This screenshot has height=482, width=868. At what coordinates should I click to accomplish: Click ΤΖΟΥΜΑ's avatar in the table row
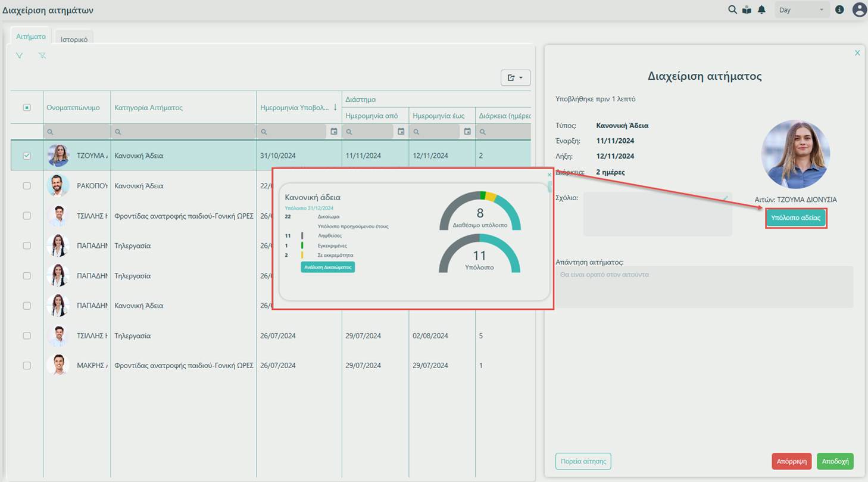58,156
